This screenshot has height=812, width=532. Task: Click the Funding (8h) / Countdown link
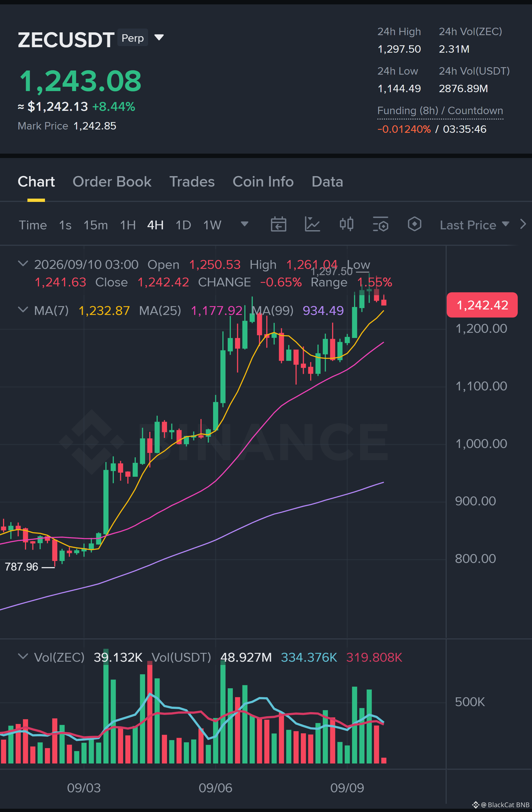(440, 111)
